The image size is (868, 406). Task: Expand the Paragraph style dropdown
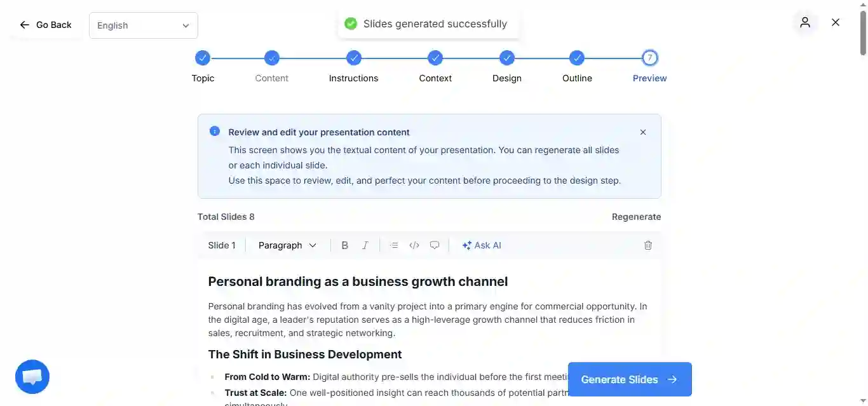287,245
